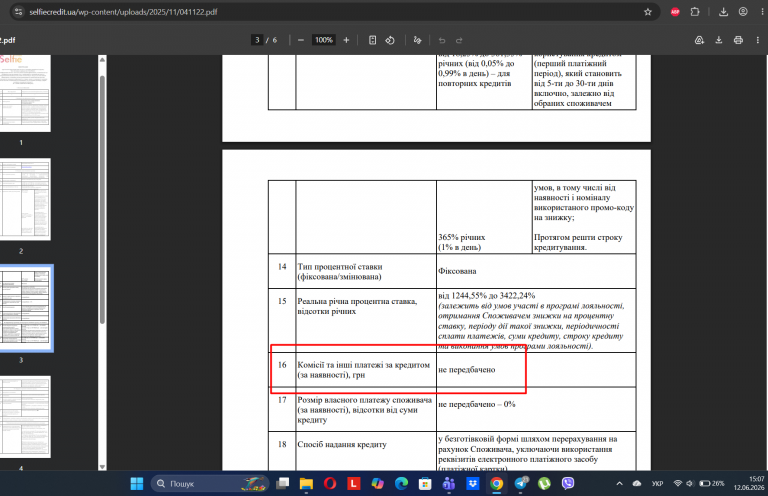Rotate the PDF counterclockwise
Viewport: 768px width, 496px height.
(390, 40)
